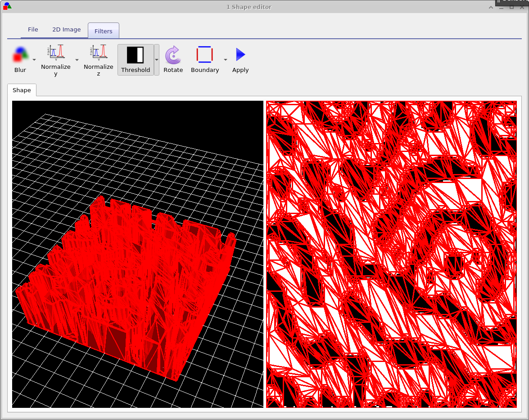Open the Blur dropdown arrow
Viewport: 529px width, 420px height.
(34, 60)
